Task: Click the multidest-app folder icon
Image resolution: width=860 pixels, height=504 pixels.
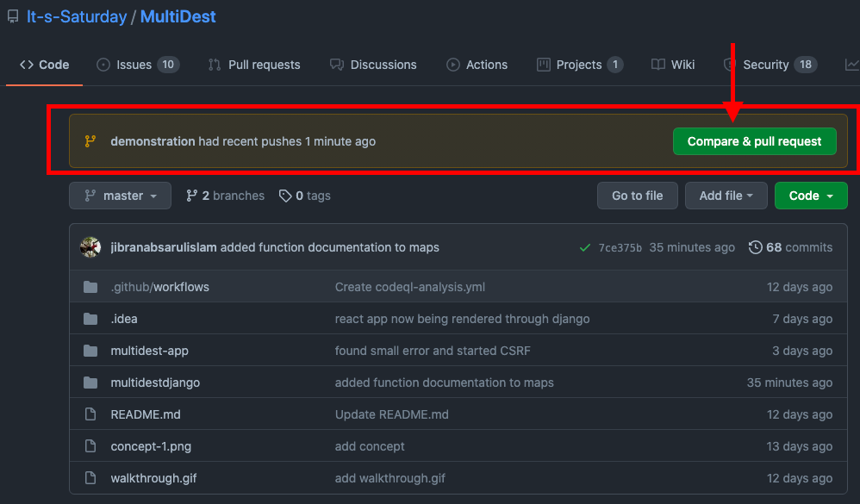Action: (x=90, y=351)
